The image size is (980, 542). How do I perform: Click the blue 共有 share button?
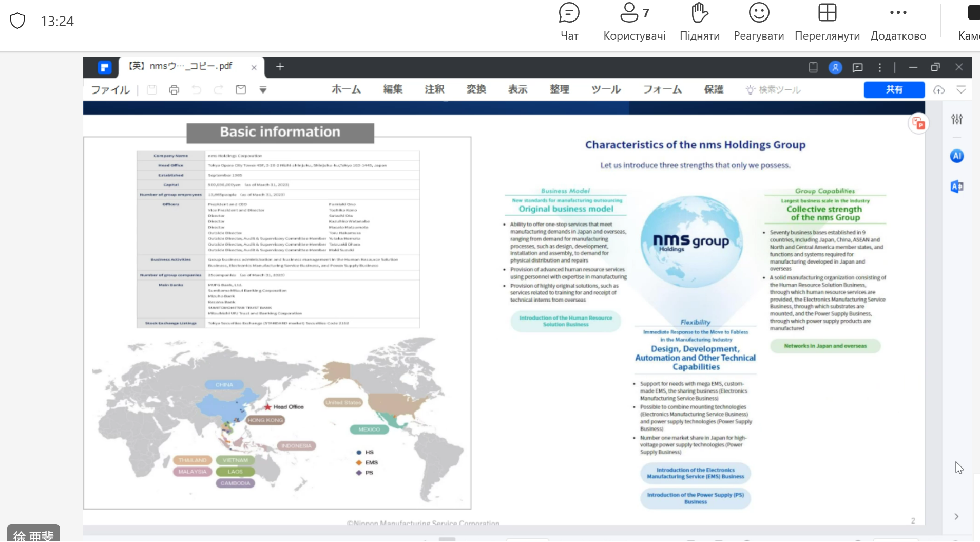pyautogui.click(x=894, y=90)
